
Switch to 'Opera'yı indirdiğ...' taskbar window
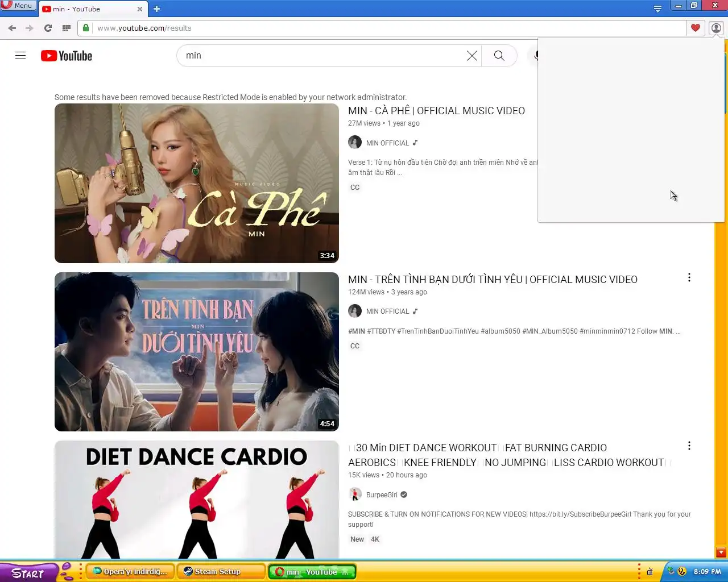click(x=130, y=572)
